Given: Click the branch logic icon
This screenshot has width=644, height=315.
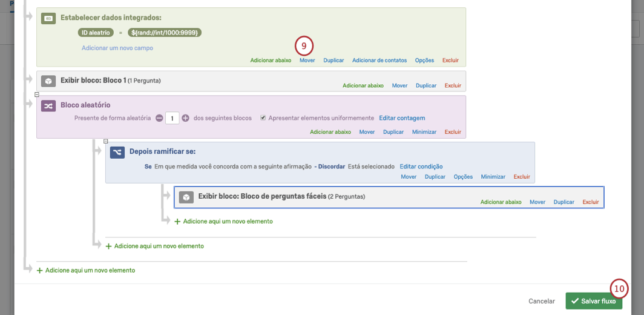Looking at the screenshot, I should (117, 152).
